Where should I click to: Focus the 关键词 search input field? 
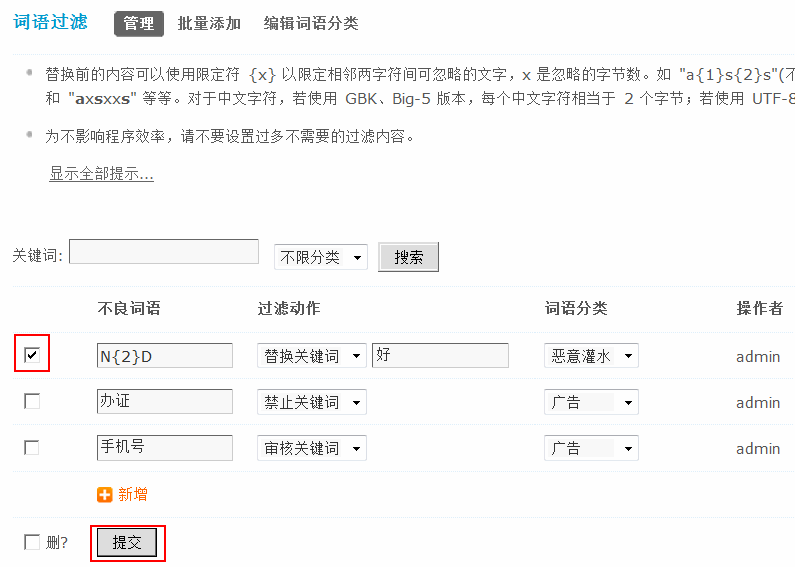click(164, 252)
